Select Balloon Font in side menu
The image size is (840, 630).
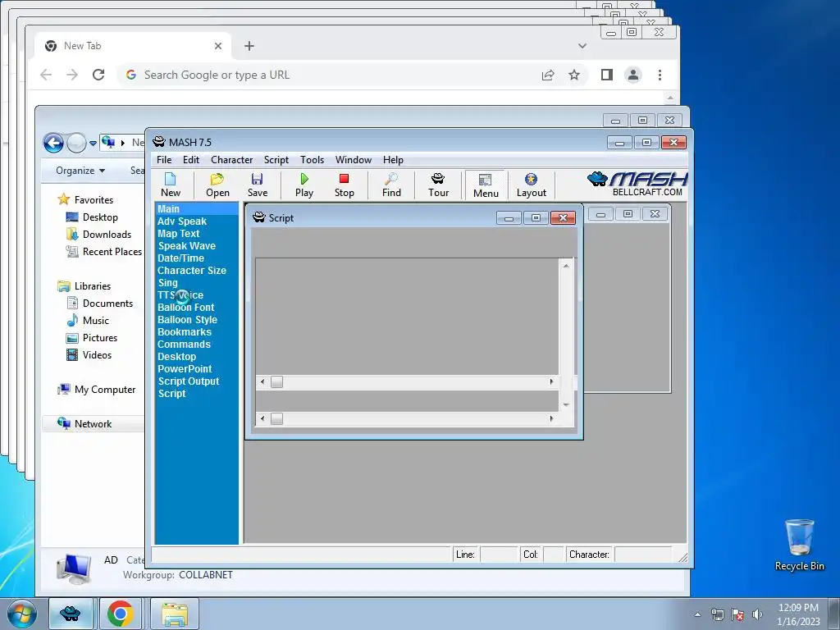point(186,308)
